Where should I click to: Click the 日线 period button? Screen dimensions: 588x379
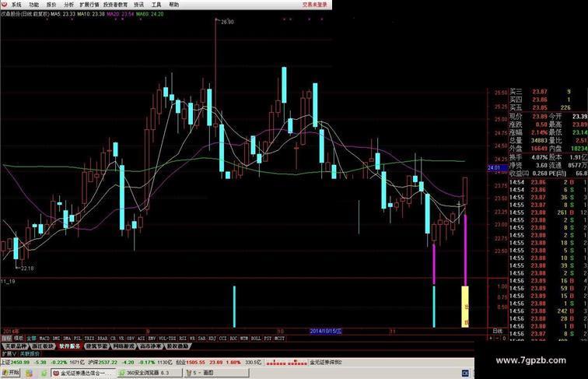(497, 331)
